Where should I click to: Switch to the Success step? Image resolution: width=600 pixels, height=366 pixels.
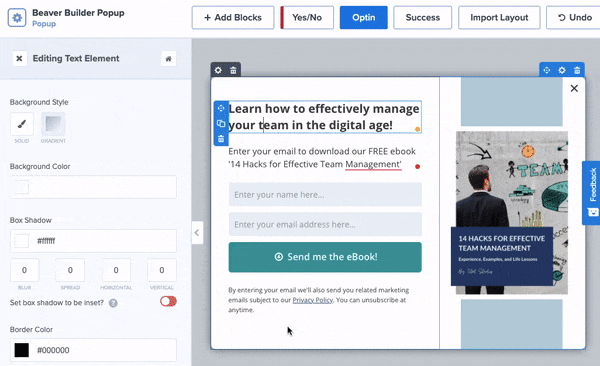click(x=422, y=18)
